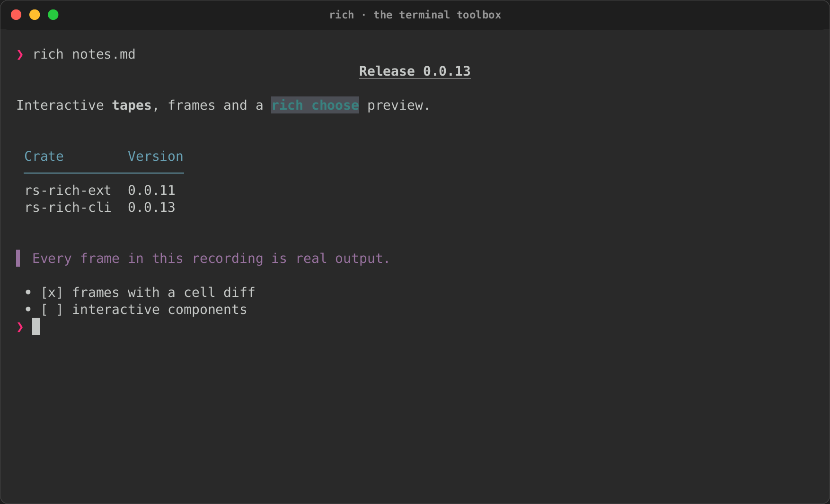Select the 'rs-rich-cli' table cell
Image resolution: width=830 pixels, height=504 pixels.
68,208
